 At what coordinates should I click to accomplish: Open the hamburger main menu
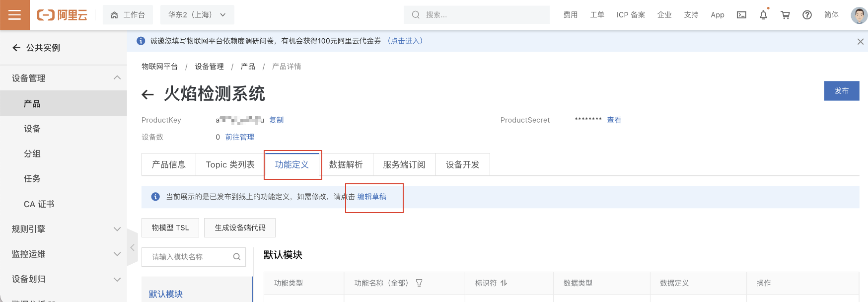pos(15,15)
